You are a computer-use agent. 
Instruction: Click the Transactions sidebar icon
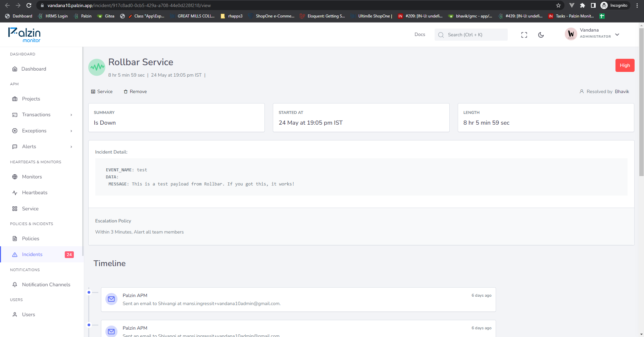15,115
